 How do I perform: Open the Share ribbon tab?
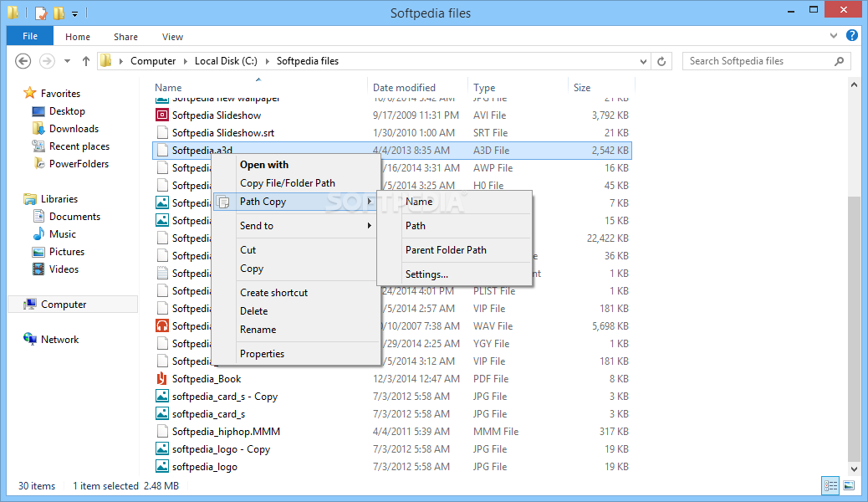click(125, 37)
